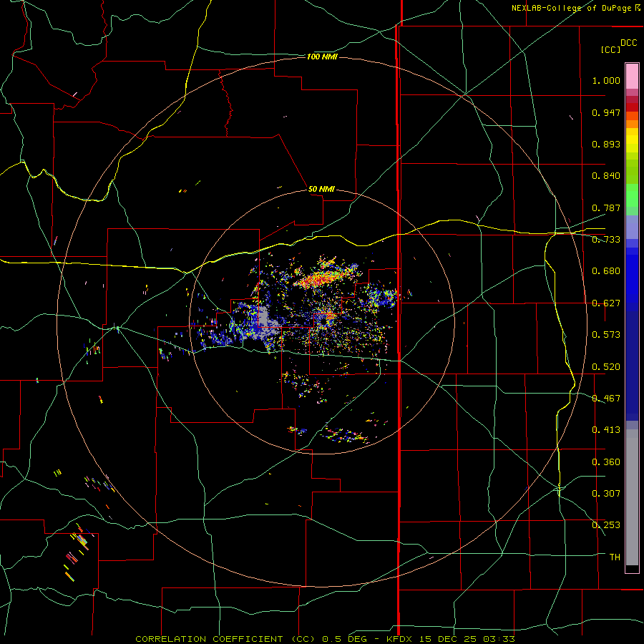Click the 100 NMI range ring label
644x644 pixels.
tap(322, 57)
